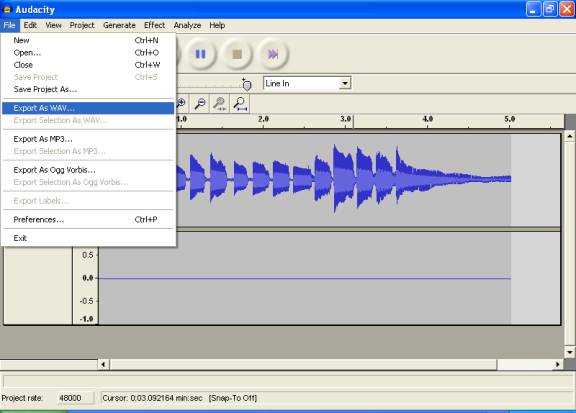
Task: Click the vertical scrollbar down arrow
Action: point(570,352)
